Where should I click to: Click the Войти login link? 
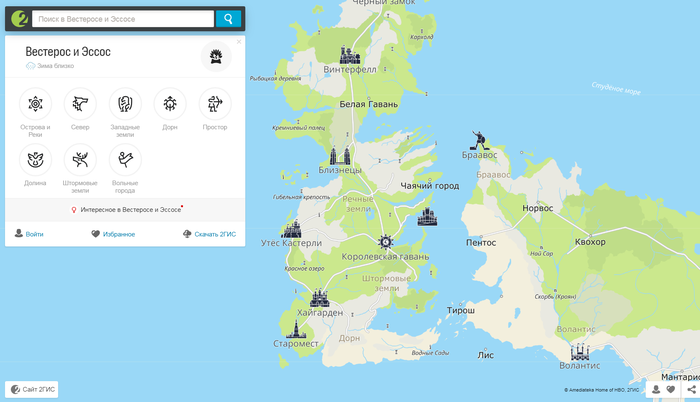click(29, 234)
